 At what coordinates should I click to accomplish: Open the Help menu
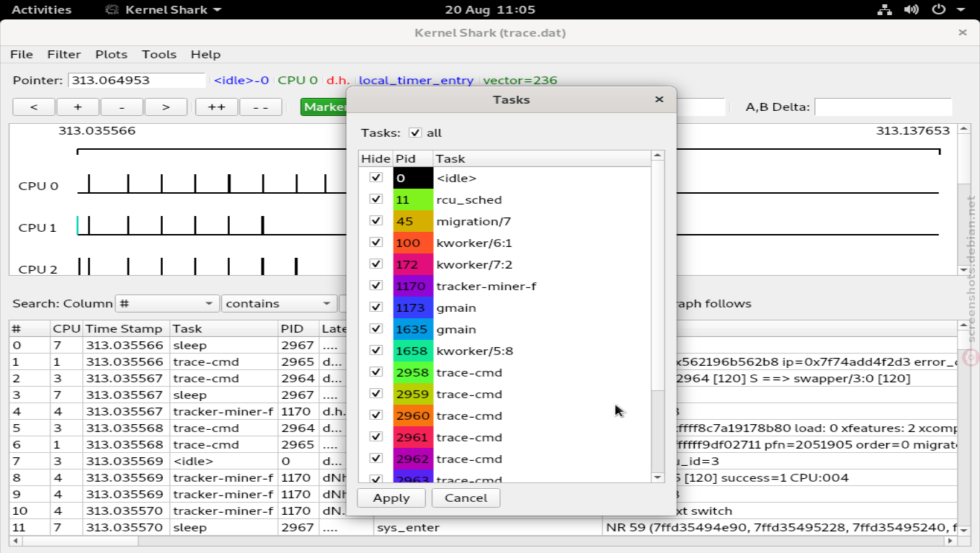[205, 54]
